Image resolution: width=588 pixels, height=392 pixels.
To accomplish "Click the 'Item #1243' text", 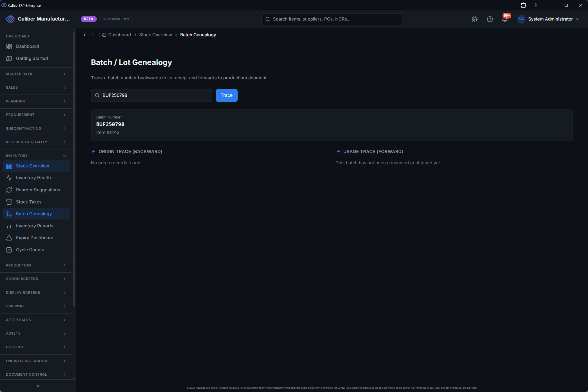I will pyautogui.click(x=108, y=133).
